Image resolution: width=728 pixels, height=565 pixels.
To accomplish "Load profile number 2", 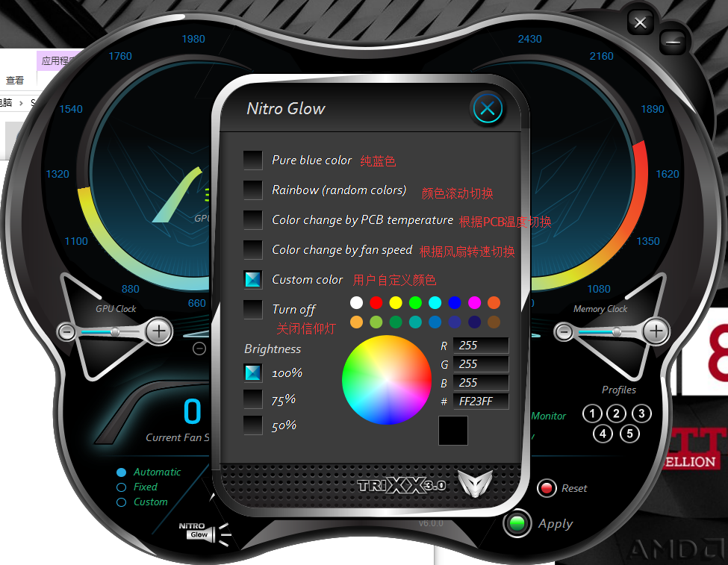I will 616,413.
